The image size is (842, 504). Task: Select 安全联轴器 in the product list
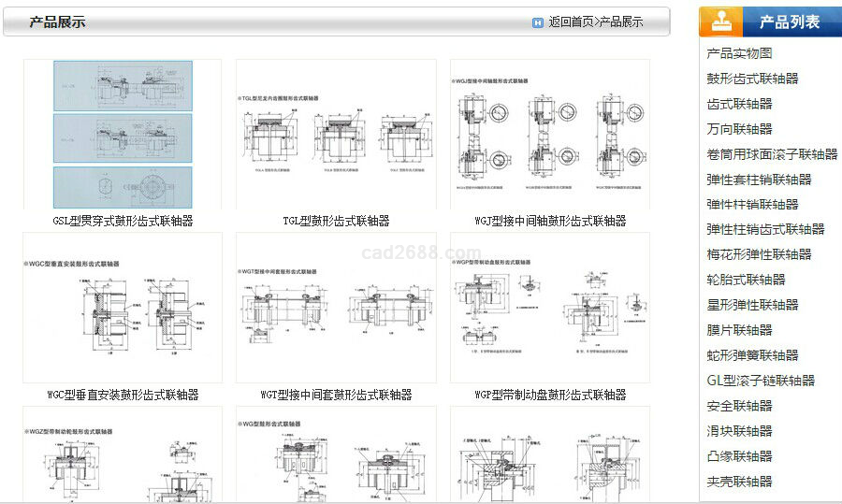(739, 406)
